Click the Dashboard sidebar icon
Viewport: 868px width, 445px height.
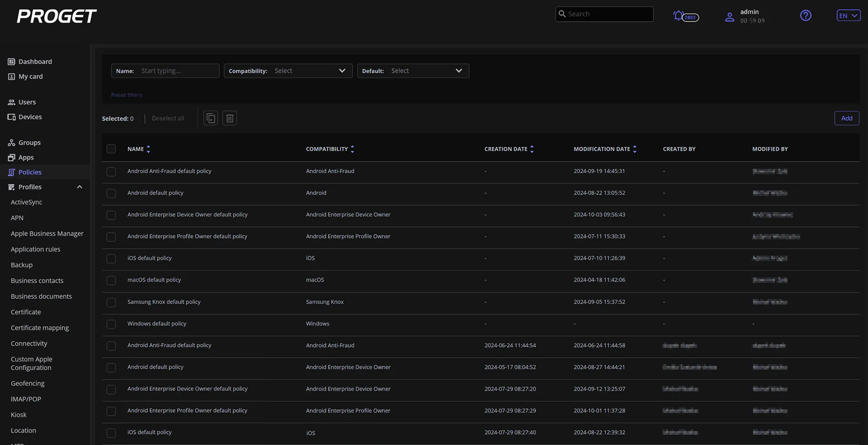pyautogui.click(x=11, y=62)
